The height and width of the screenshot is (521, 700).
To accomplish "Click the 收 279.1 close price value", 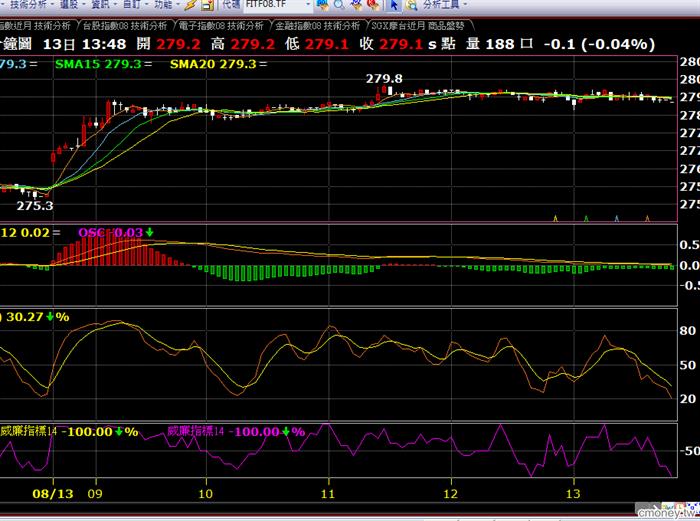I will pos(391,44).
